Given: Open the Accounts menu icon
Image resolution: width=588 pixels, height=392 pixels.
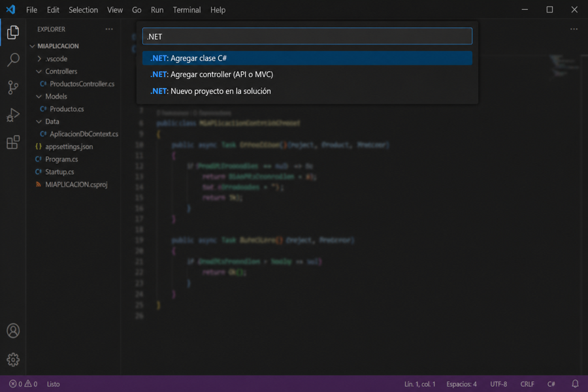Looking at the screenshot, I should [13, 331].
